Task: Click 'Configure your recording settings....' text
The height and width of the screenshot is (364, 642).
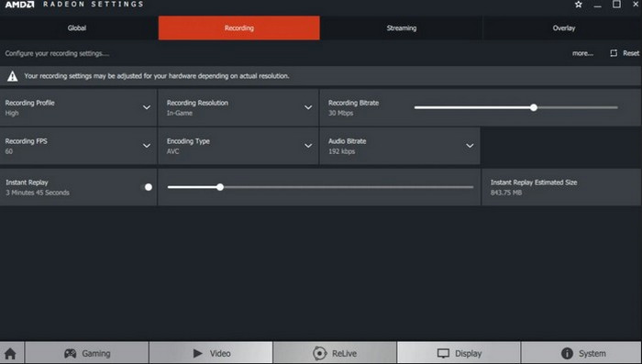Action: point(57,53)
